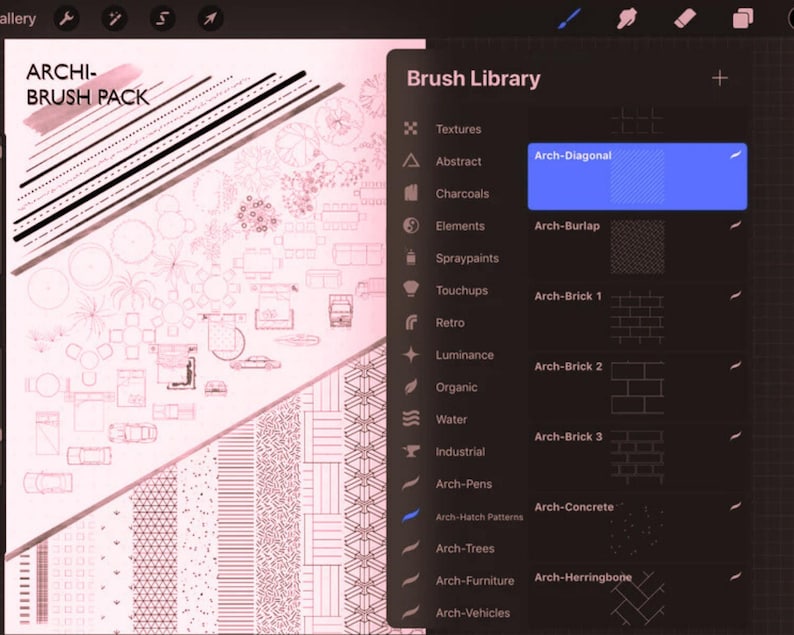Open the Spraypaints brush set
Image resolution: width=794 pixels, height=635 pixels.
(x=467, y=258)
